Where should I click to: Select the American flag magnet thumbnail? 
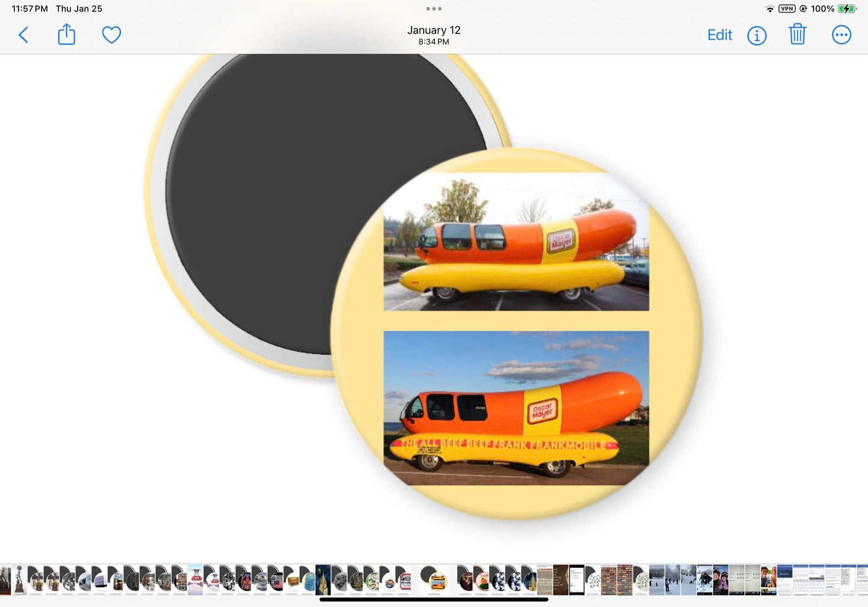point(276,580)
